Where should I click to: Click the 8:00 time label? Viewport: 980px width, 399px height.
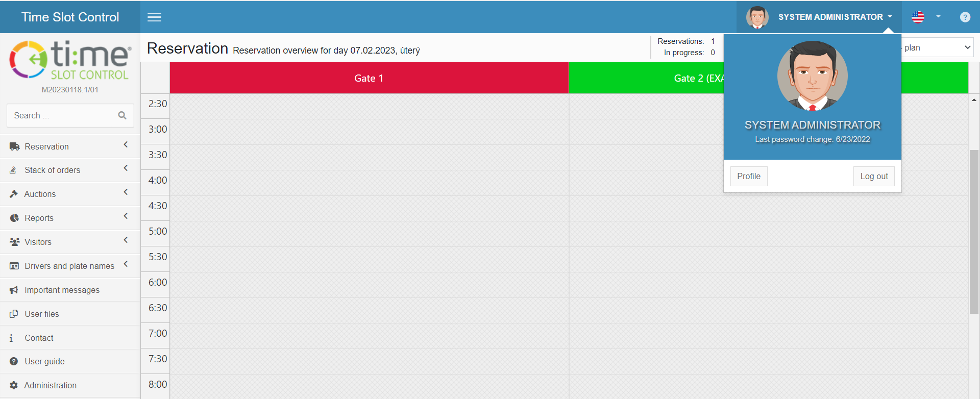click(x=158, y=384)
